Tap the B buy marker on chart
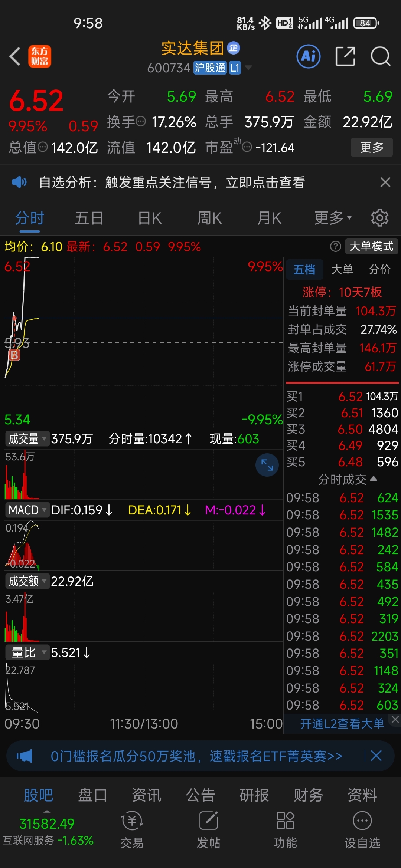The height and width of the screenshot is (868, 401). pos(14,355)
